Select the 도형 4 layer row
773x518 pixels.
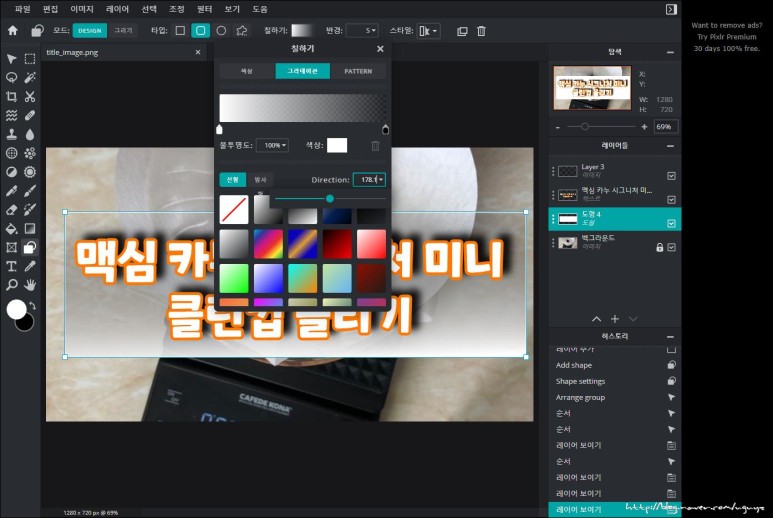pyautogui.click(x=615, y=219)
